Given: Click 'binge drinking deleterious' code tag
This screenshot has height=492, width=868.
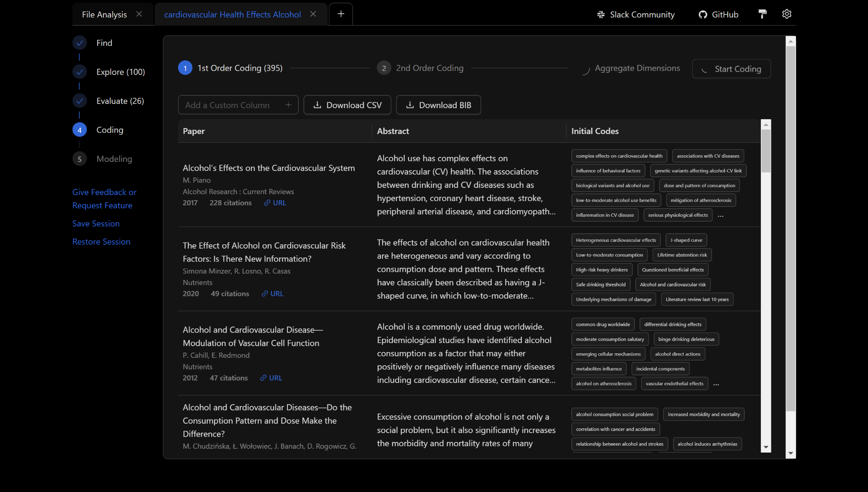Looking at the screenshot, I should click(x=686, y=339).
